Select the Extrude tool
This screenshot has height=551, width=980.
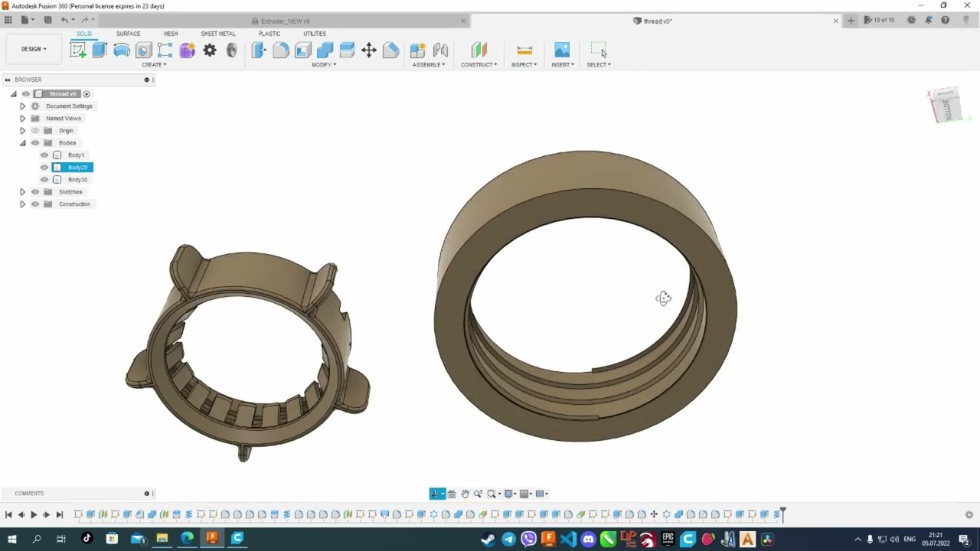click(x=100, y=51)
